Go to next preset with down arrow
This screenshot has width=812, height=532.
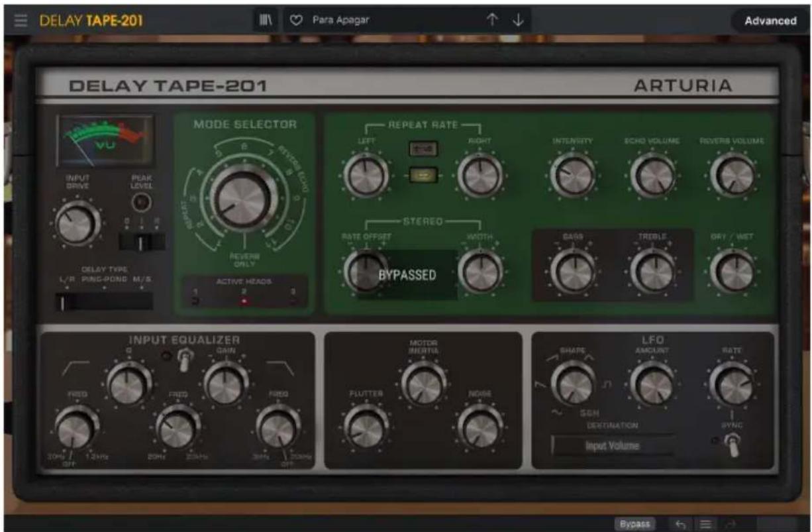pos(518,21)
